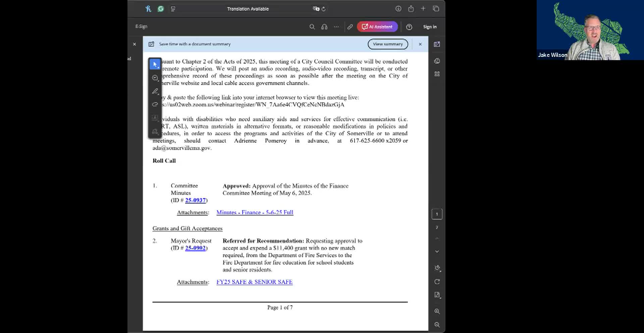The height and width of the screenshot is (333, 644).
Task: Open FY25 SAFE & SENIOR SAFE attachment
Action: [x=255, y=282]
